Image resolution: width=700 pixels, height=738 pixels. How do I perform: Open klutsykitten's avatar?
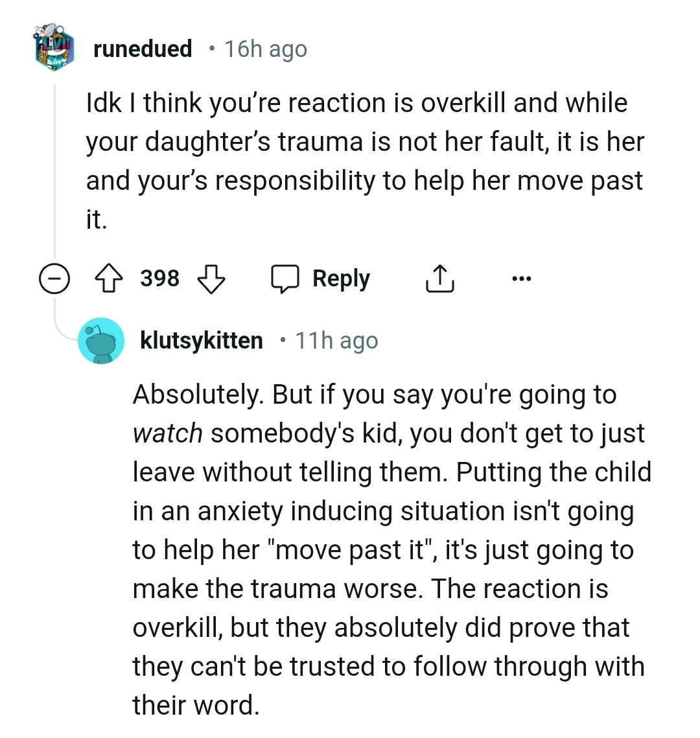102,340
